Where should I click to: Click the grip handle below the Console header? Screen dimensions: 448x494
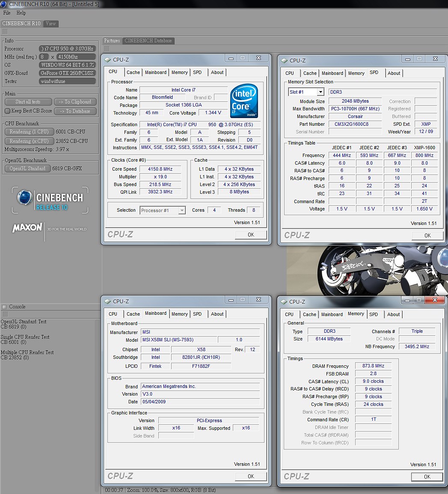pos(5,314)
